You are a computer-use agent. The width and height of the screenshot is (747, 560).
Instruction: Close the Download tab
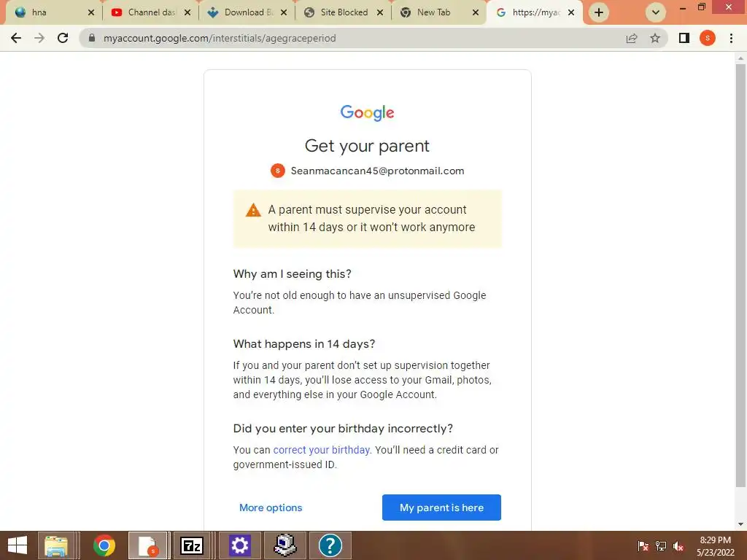(284, 13)
